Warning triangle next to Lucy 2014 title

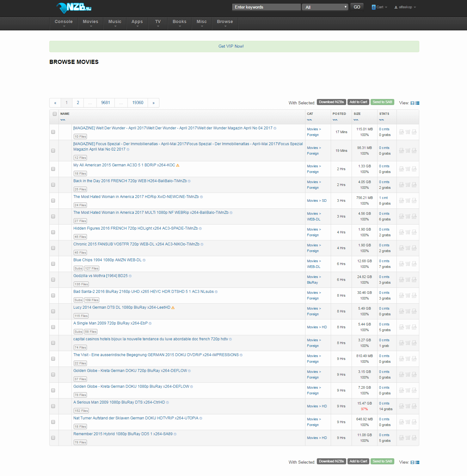pyautogui.click(x=173, y=308)
